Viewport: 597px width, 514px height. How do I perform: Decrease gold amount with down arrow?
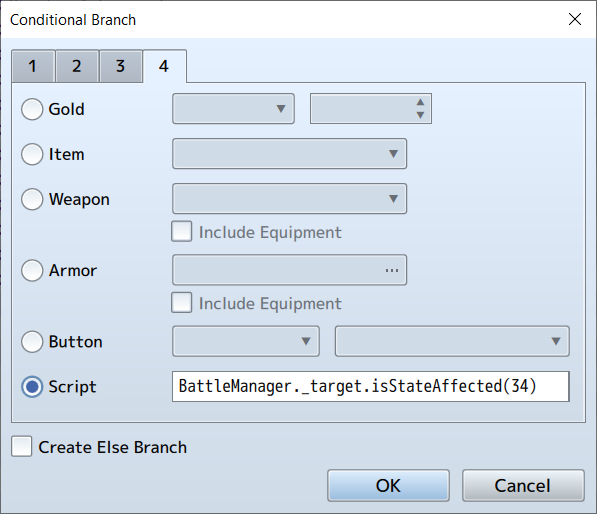coord(420,115)
